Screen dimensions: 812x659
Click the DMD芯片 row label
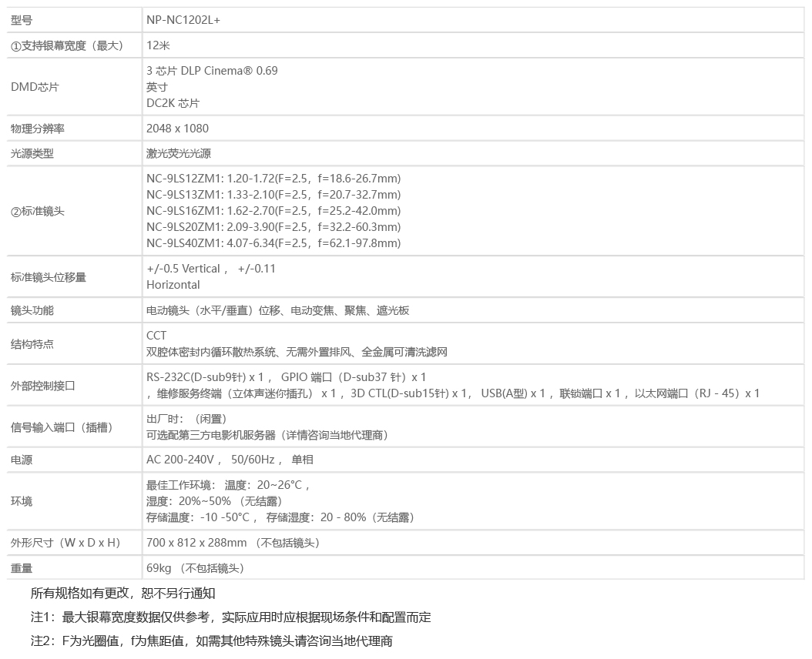point(35,87)
